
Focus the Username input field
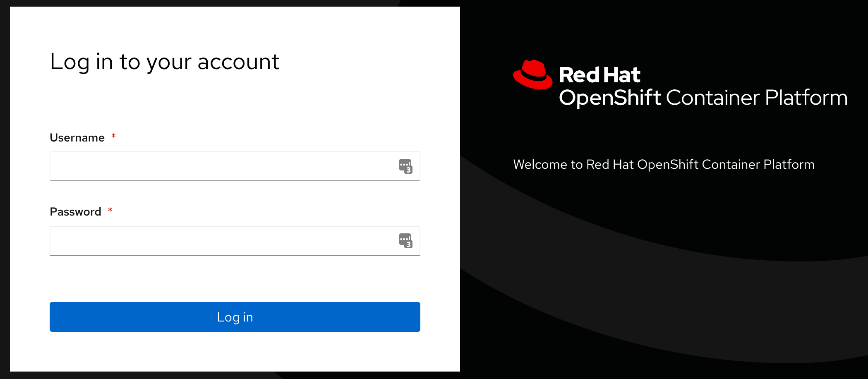click(x=235, y=166)
